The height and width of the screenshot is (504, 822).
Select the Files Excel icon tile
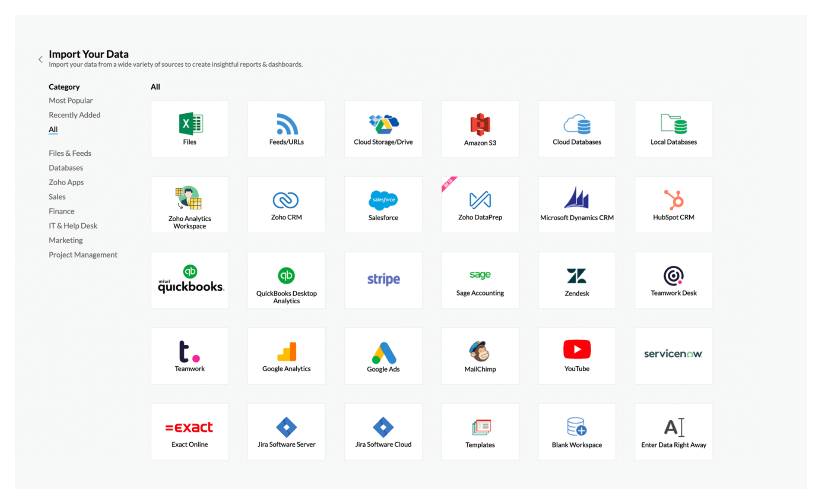pos(190,129)
